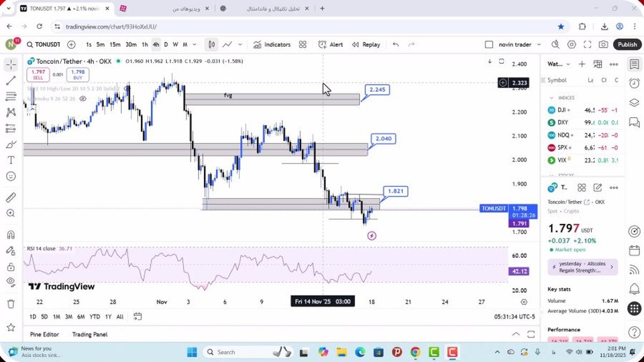This screenshot has height=362, width=644.
Task: Open the go to date calendar button
Action: 137,316
